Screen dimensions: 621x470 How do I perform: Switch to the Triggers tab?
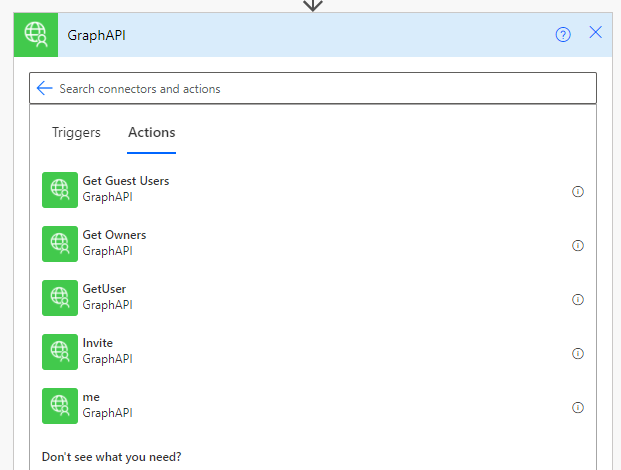click(x=76, y=132)
